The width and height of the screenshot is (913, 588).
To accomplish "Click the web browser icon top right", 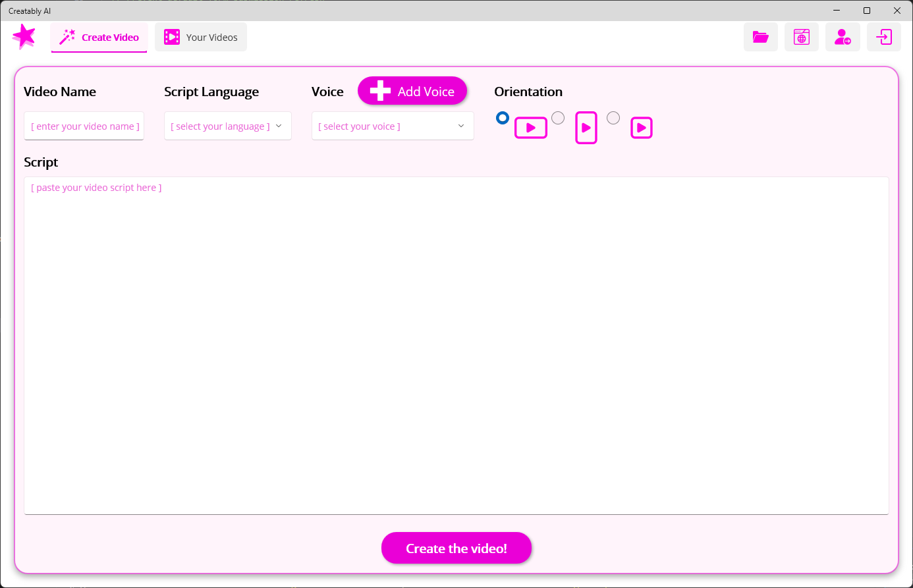I will point(801,37).
